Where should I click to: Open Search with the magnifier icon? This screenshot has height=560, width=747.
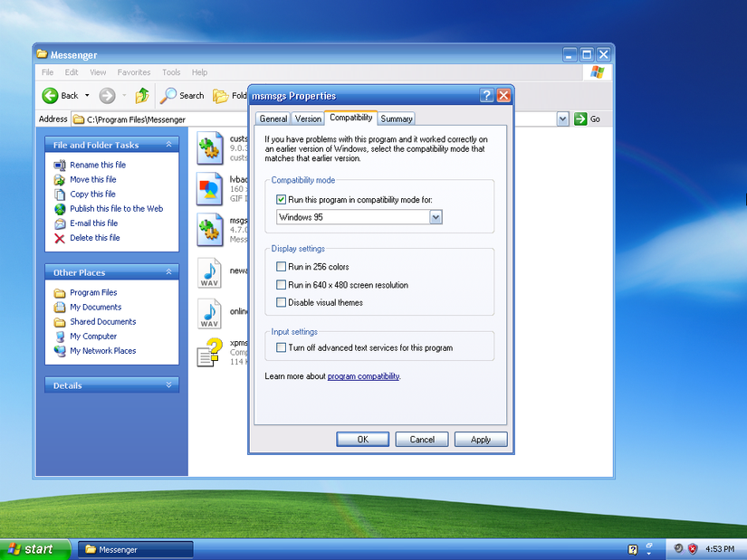coord(169,95)
